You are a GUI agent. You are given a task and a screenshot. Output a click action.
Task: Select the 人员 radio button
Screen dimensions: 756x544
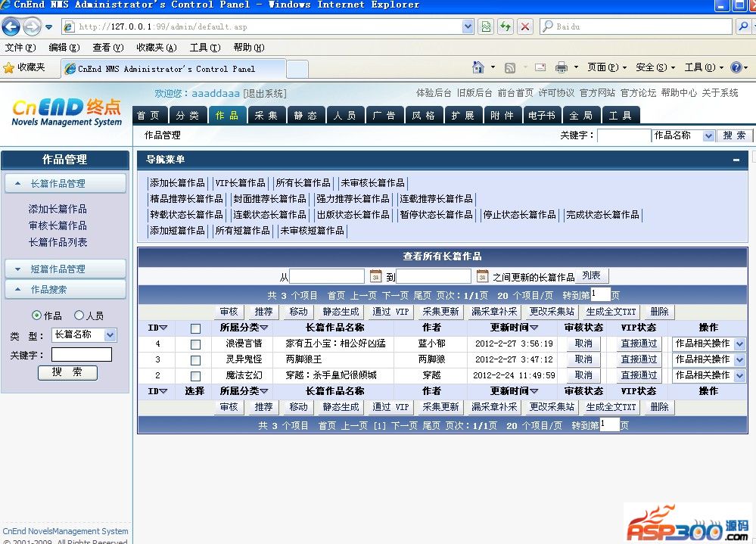(79, 315)
